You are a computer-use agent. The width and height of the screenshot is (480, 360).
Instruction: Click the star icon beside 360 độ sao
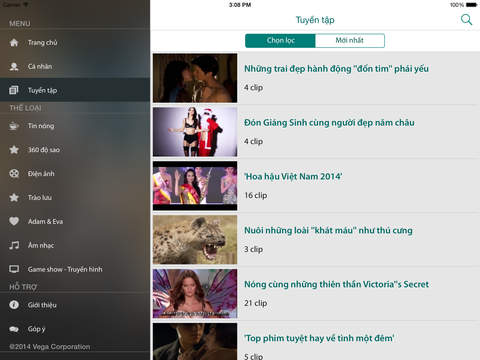pos(14,150)
